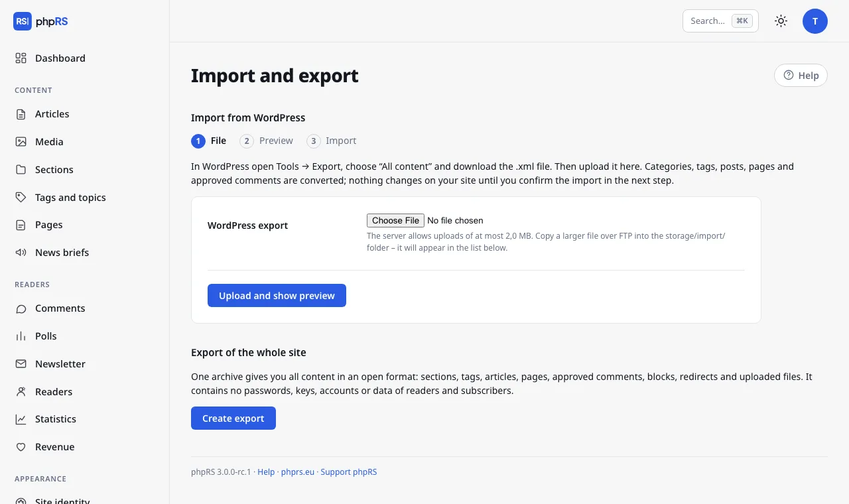Select step 3 Import in the wizard

click(x=332, y=141)
